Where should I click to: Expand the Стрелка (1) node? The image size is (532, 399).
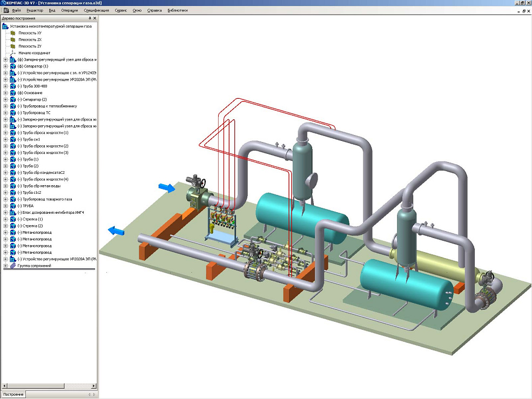tap(5, 219)
